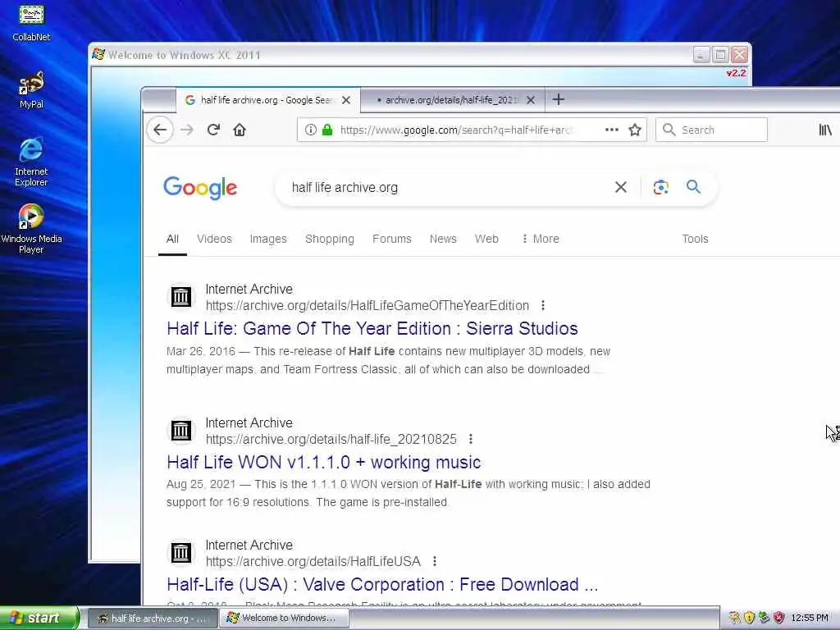The width and height of the screenshot is (840, 630).
Task: Search by image with Google Lens icon
Action: (x=660, y=187)
